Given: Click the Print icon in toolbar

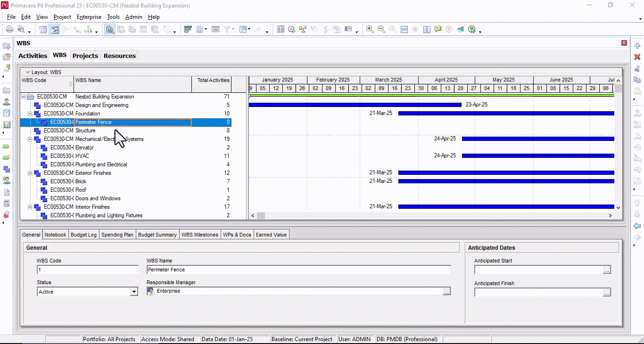Looking at the screenshot, I should point(9,29).
